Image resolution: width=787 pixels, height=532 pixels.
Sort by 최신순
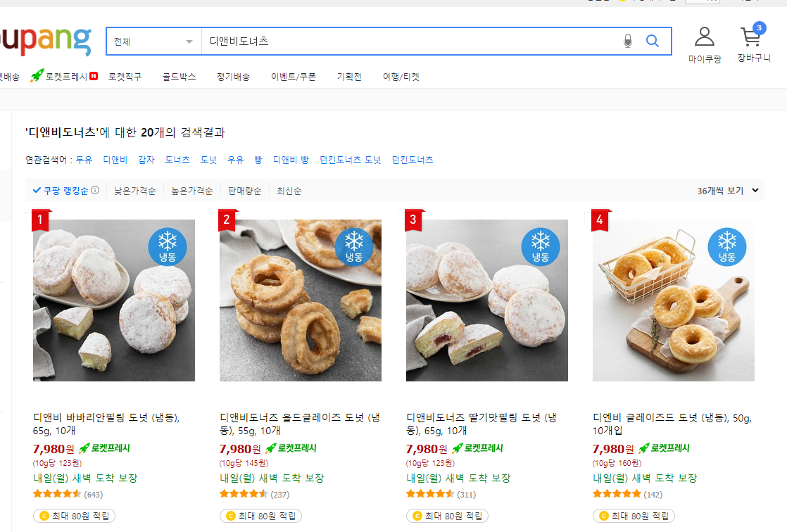tap(289, 191)
